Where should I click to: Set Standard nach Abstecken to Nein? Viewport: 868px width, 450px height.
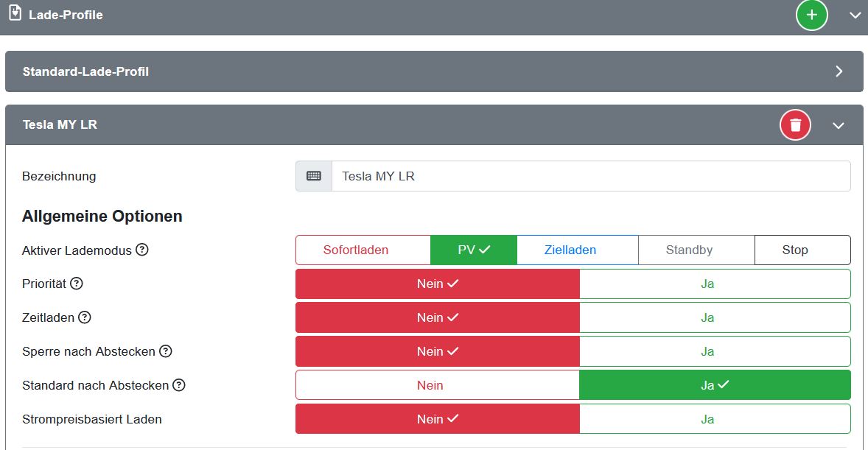(438, 385)
